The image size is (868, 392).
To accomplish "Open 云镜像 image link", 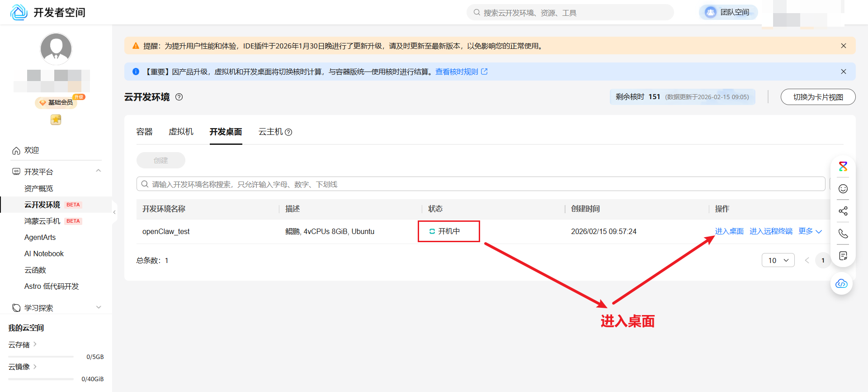I will pos(22,367).
